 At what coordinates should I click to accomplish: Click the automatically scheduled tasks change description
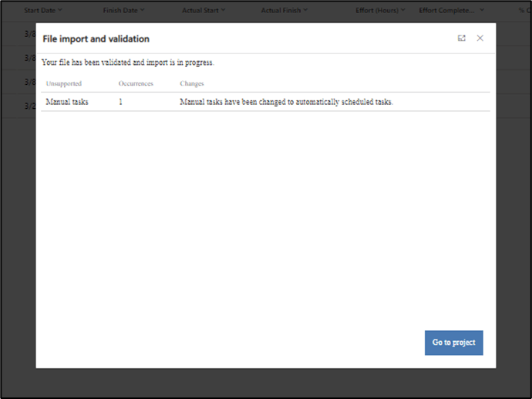286,102
